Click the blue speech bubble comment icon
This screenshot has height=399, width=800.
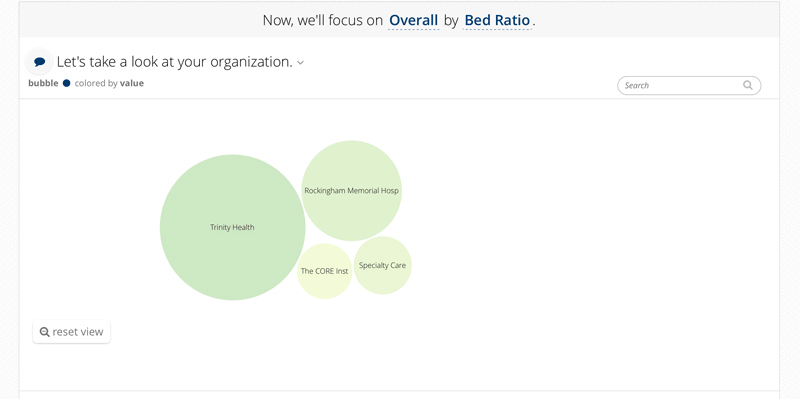click(40, 62)
